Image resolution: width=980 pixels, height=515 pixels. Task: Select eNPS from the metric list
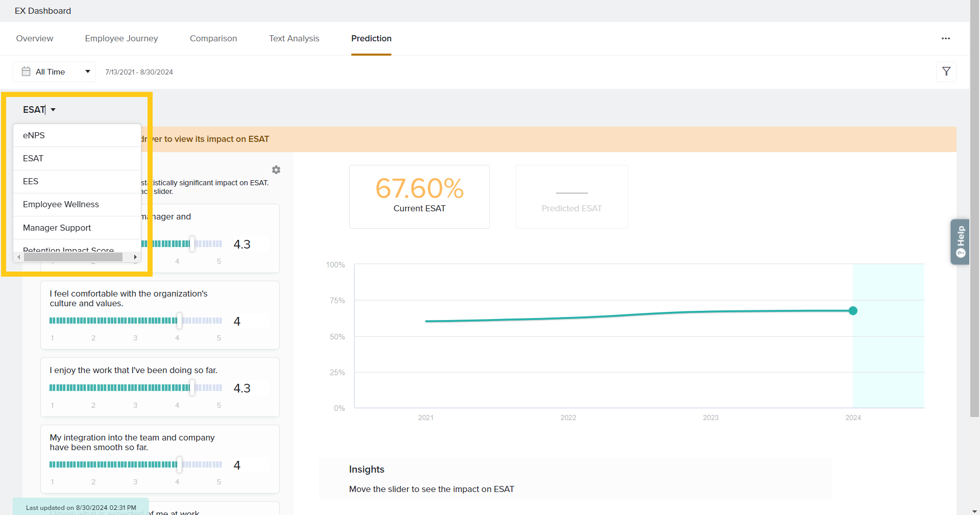[34, 135]
